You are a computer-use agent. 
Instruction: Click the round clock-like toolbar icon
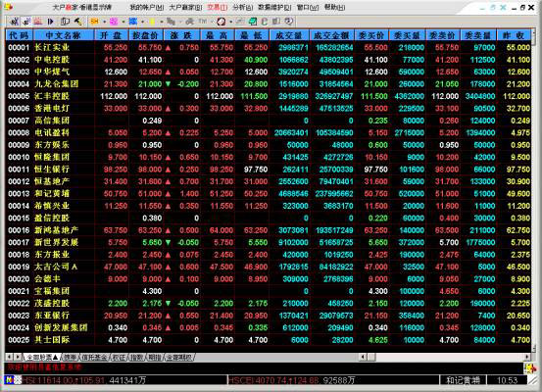point(222,22)
